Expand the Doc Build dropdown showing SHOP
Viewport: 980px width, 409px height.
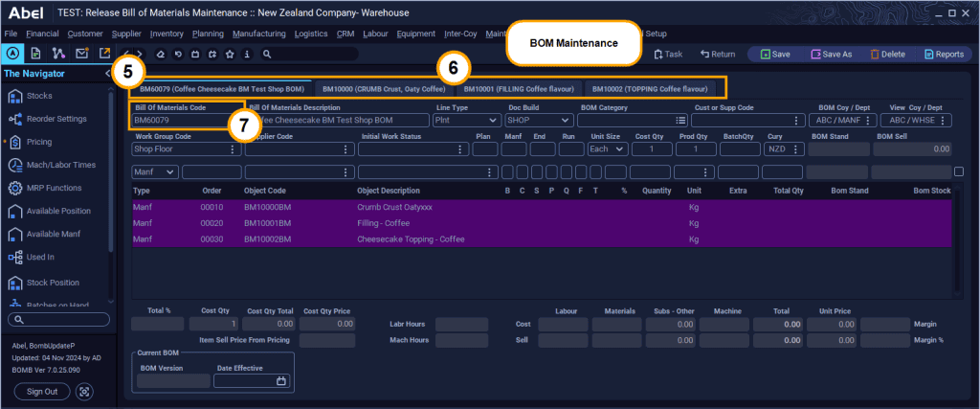(x=539, y=121)
